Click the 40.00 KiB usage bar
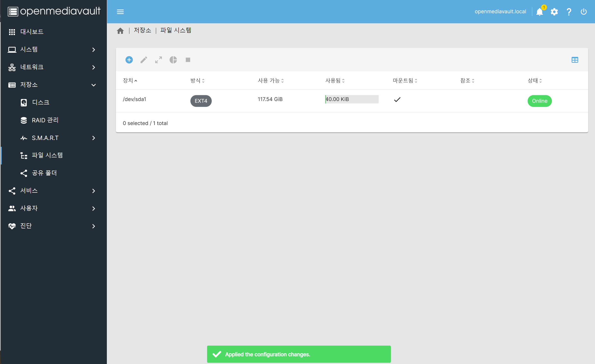Viewport: 595px width, 364px height. pyautogui.click(x=352, y=99)
